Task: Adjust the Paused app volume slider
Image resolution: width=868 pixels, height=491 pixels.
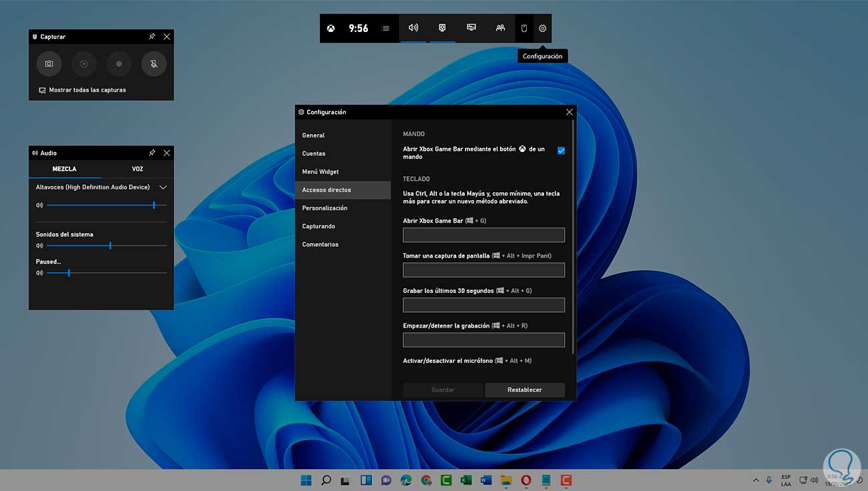Action: click(x=107, y=273)
